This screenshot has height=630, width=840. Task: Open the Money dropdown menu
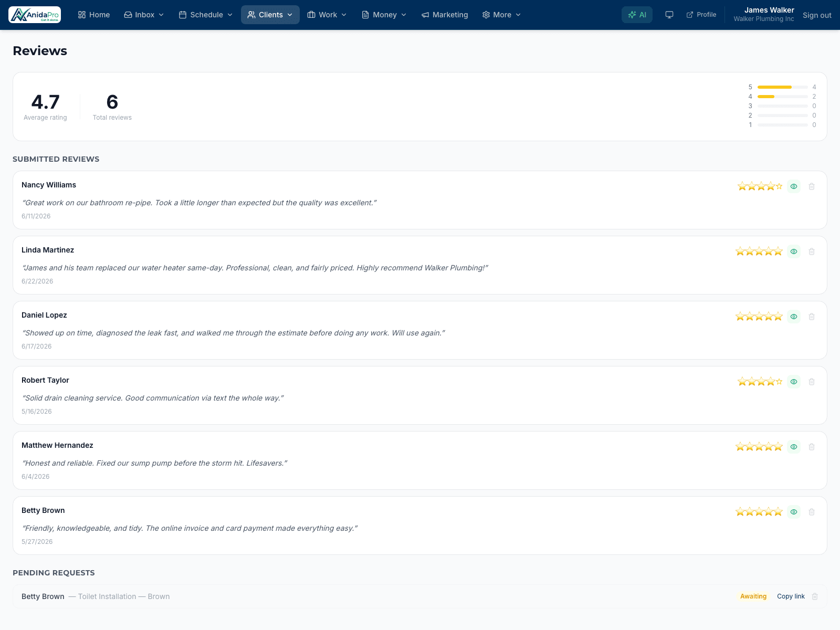click(384, 15)
